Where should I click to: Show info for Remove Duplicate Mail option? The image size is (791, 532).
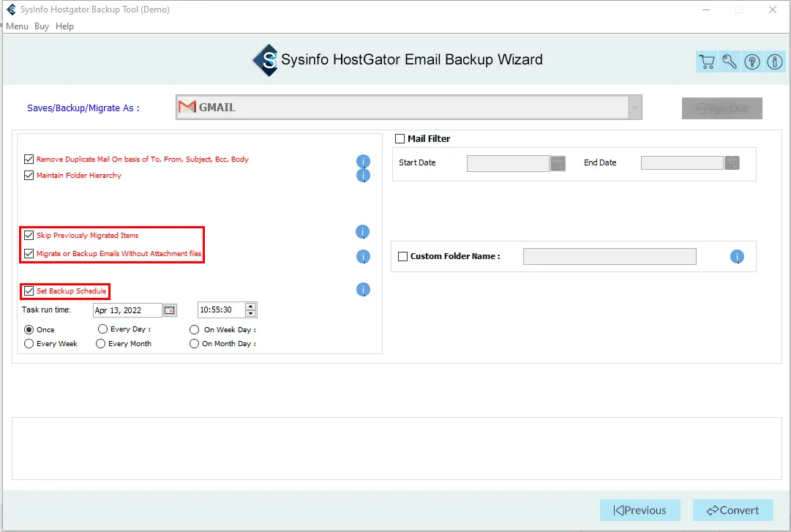pos(363,162)
